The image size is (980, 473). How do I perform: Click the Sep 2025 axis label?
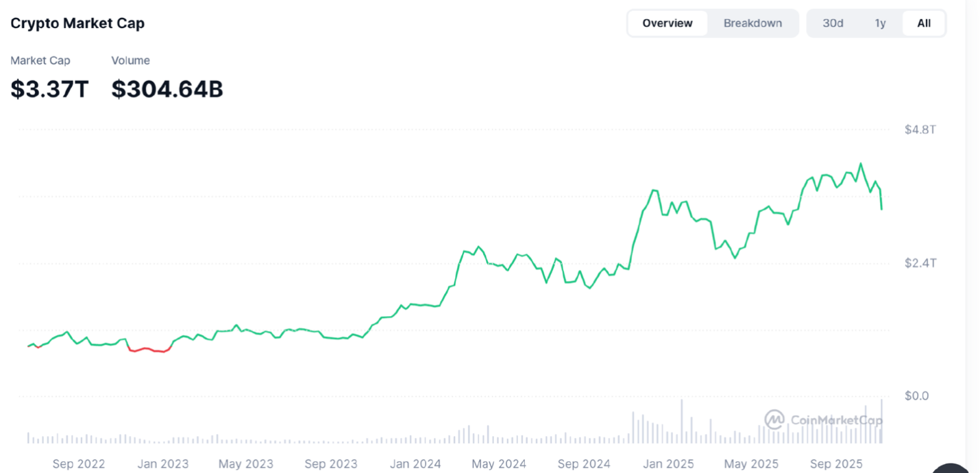[x=836, y=464]
